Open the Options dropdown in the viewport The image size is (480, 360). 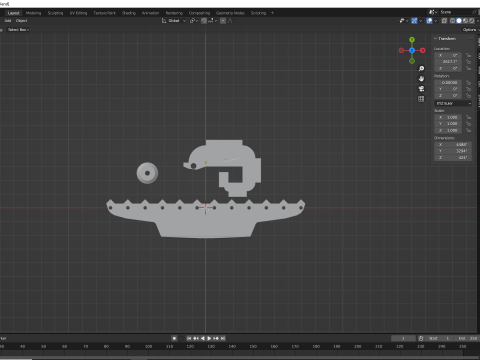470,30
